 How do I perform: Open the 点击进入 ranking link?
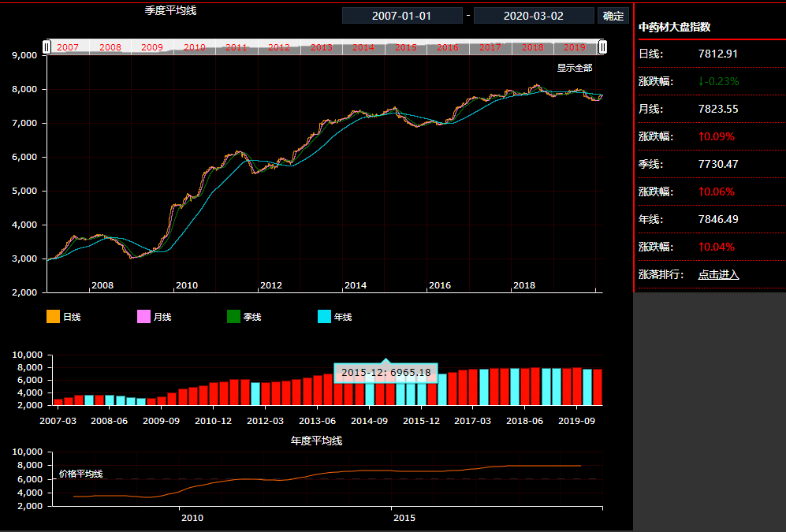tap(718, 274)
